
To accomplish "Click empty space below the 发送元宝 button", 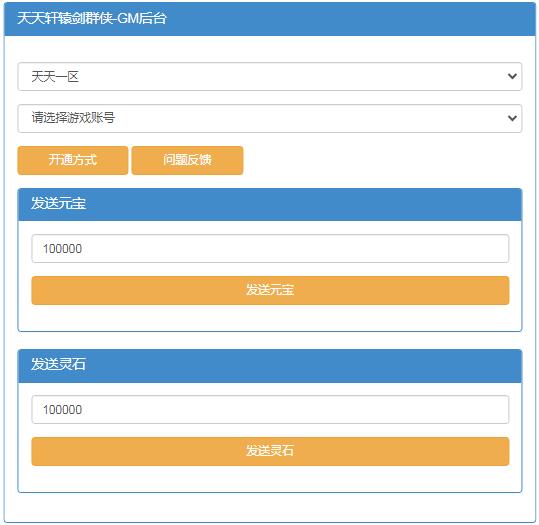I will pyautogui.click(x=270, y=318).
